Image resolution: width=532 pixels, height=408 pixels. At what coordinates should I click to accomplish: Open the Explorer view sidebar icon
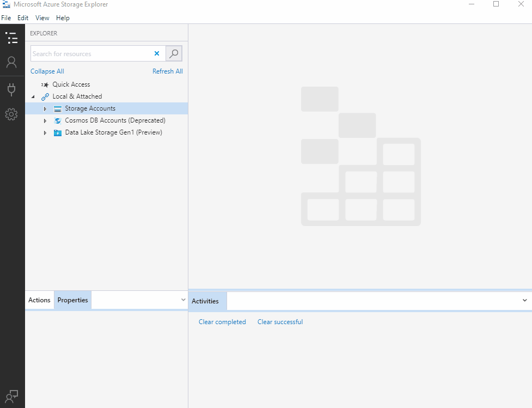coord(11,38)
